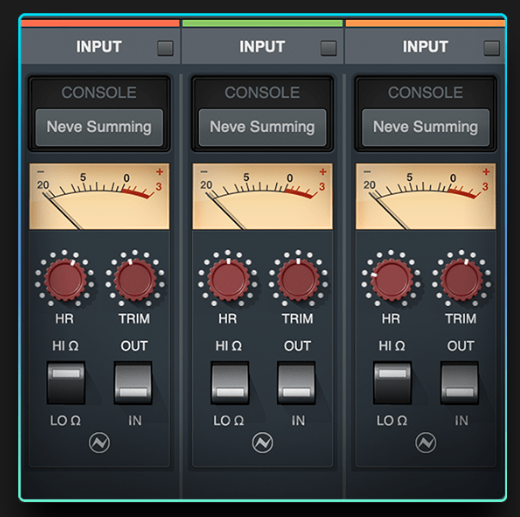The height and width of the screenshot is (517, 520).
Task: Flip the HI/LO impedance switch on the orange channel
Action: click(392, 383)
